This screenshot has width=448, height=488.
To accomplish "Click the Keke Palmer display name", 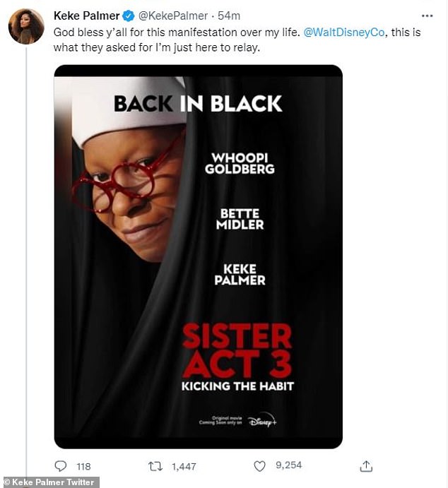I will tap(86, 16).
